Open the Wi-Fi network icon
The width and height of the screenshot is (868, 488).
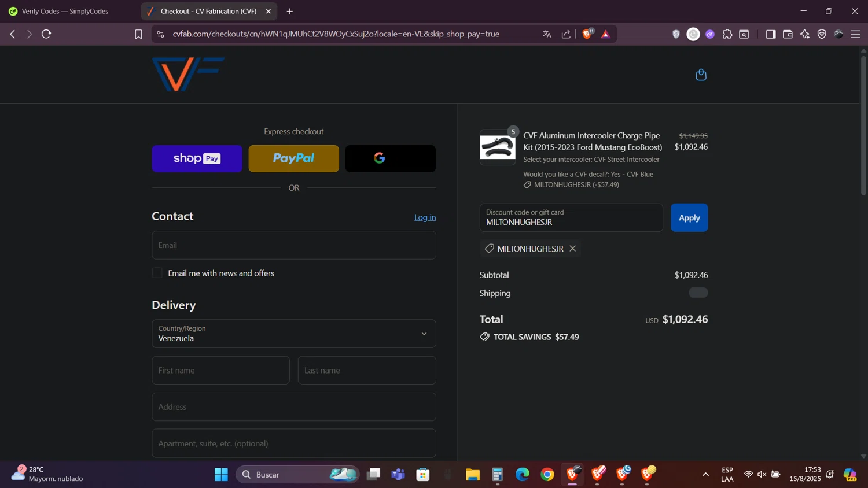click(748, 475)
